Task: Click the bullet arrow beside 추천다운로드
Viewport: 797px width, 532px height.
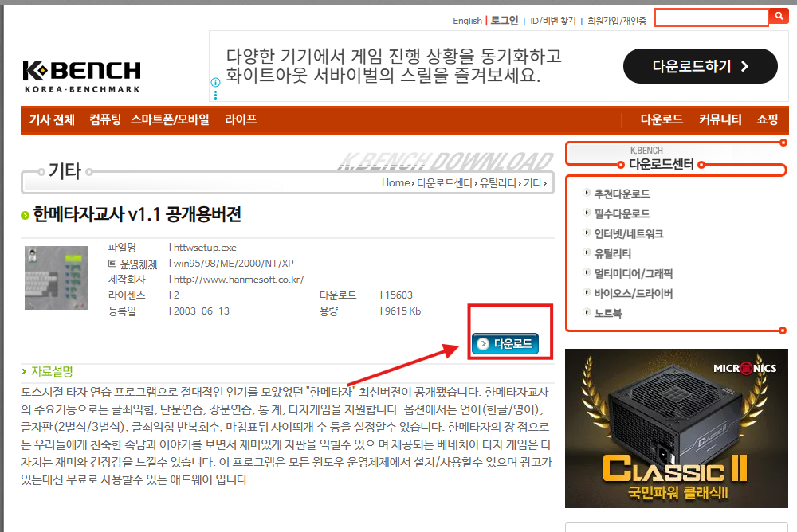Action: (587, 193)
